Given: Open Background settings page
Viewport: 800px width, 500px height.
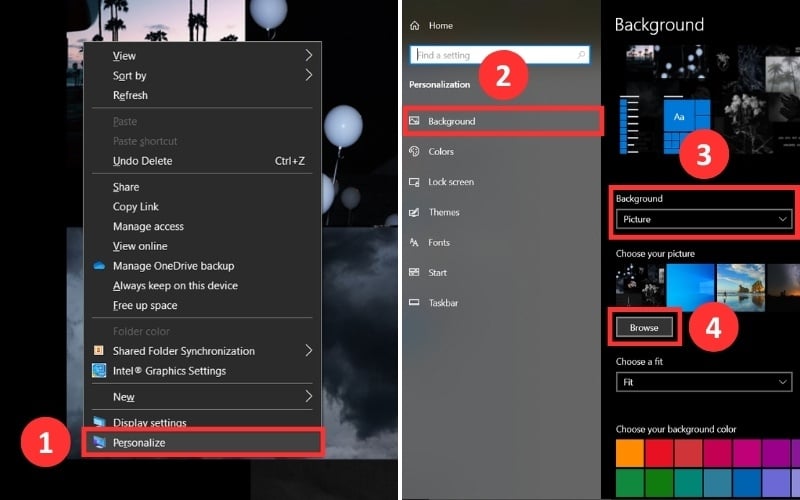Looking at the screenshot, I should point(503,121).
